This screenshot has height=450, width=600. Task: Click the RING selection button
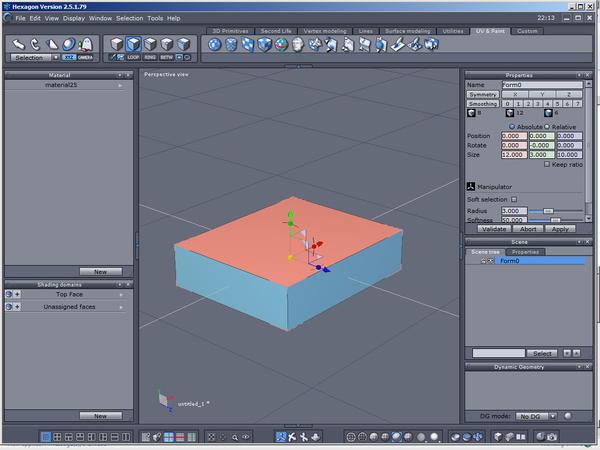point(149,57)
